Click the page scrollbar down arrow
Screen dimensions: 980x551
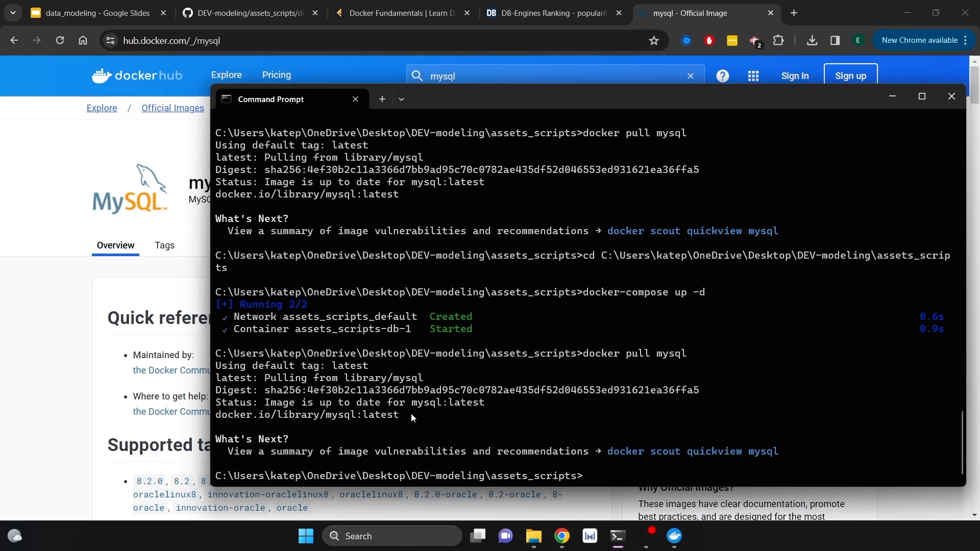974,515
